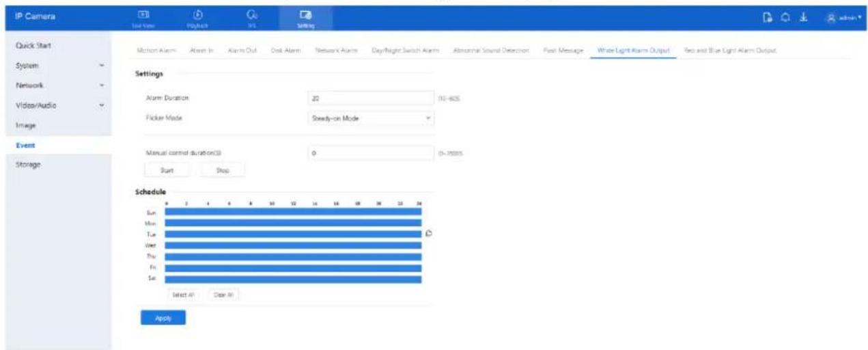Select the White Light Alarm Output tab

click(x=633, y=51)
